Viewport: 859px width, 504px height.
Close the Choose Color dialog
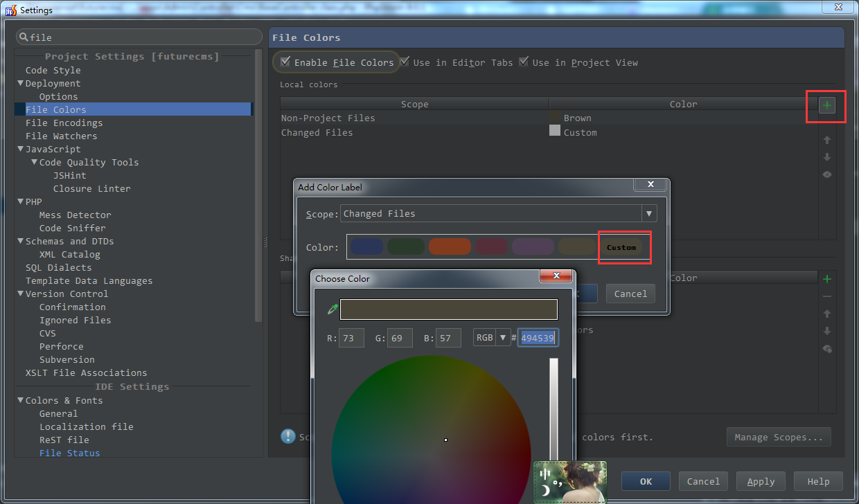point(556,276)
